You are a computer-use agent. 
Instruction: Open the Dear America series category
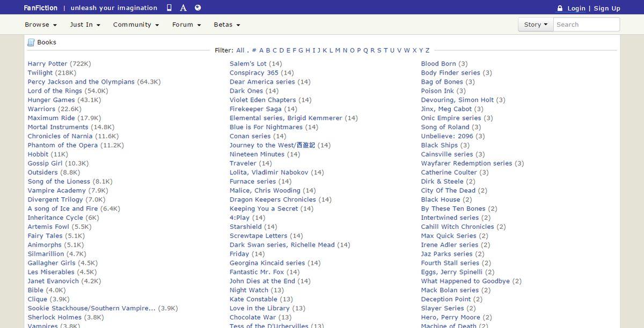pyautogui.click(x=262, y=82)
